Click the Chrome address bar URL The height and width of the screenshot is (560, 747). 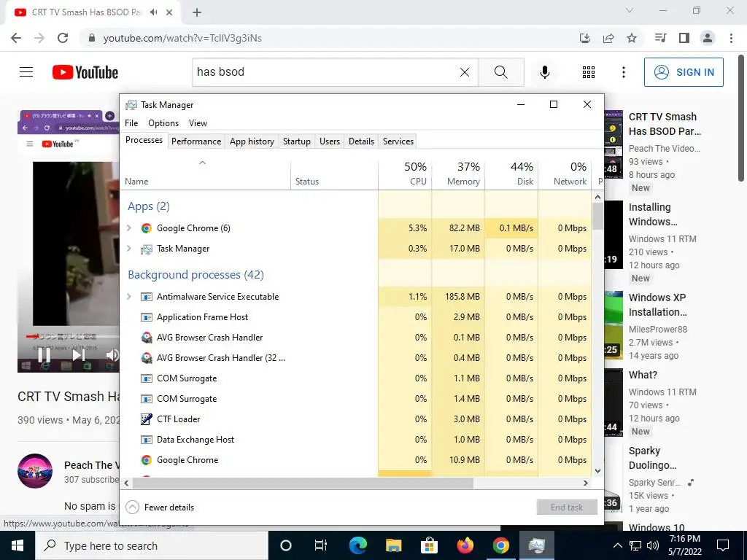(182, 38)
